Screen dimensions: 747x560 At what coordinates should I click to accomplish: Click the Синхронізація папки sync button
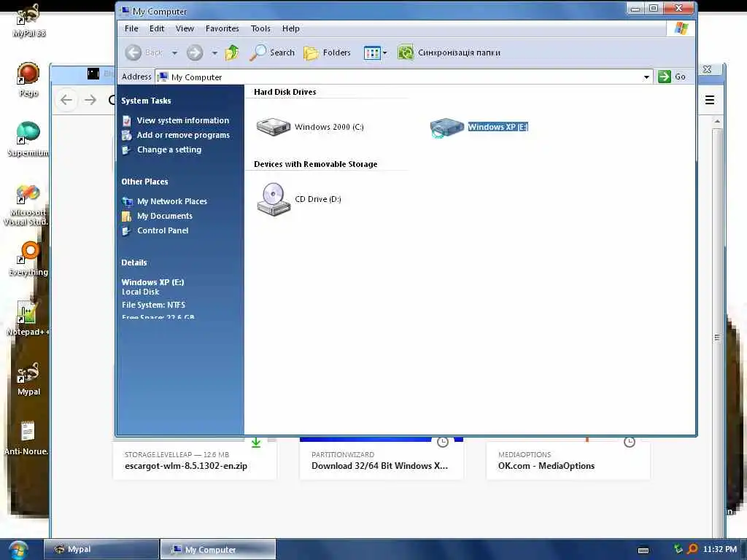(x=449, y=52)
